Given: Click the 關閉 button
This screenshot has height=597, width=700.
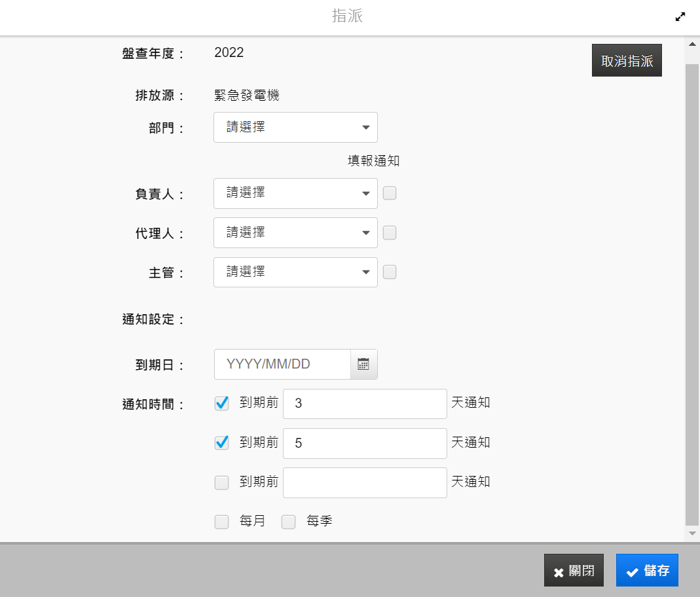Looking at the screenshot, I should coord(574,571).
